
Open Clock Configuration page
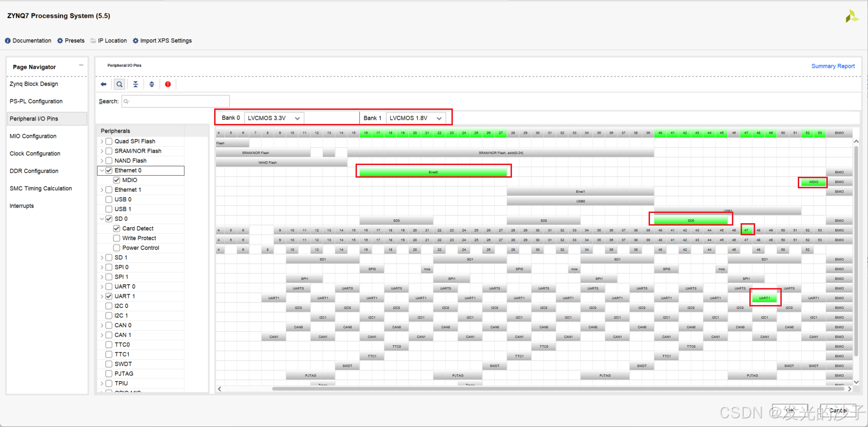[35, 153]
